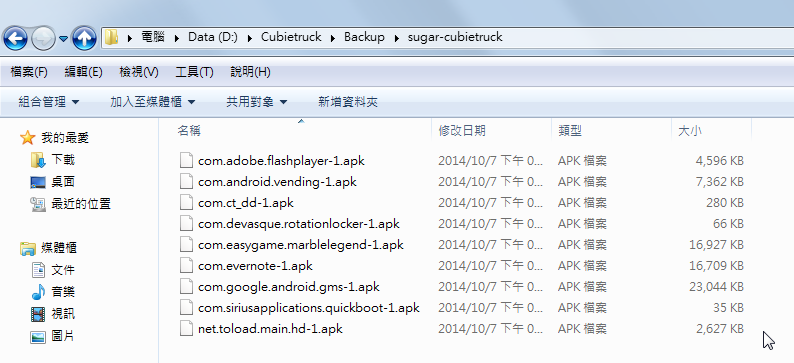Select 我的最愛 in the navigation pane
This screenshot has width=794, height=363.
[x=65, y=137]
